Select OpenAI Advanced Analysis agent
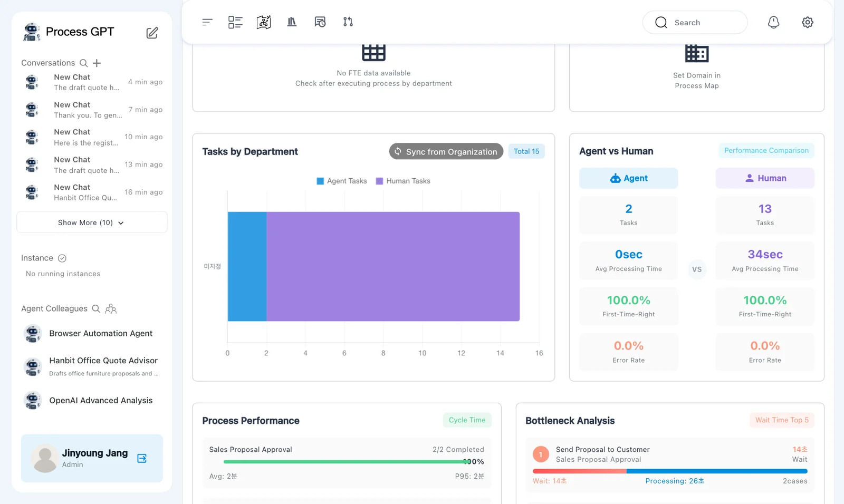The image size is (844, 504). 92,401
